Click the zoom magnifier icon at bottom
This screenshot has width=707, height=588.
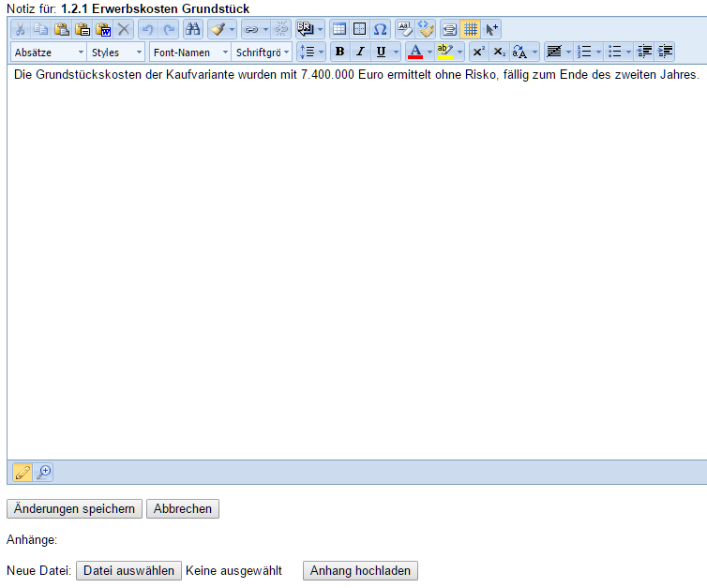[x=43, y=473]
